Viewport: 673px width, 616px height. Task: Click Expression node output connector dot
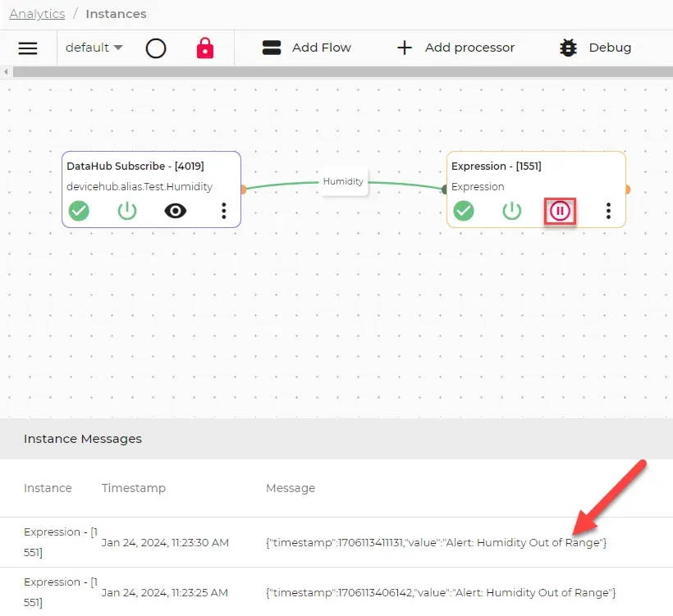628,189
